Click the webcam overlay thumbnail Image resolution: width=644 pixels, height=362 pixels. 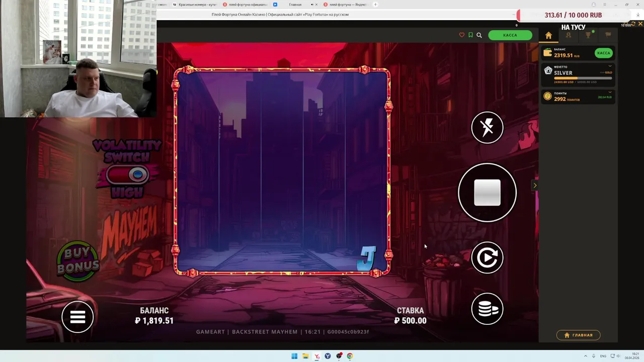click(x=78, y=58)
